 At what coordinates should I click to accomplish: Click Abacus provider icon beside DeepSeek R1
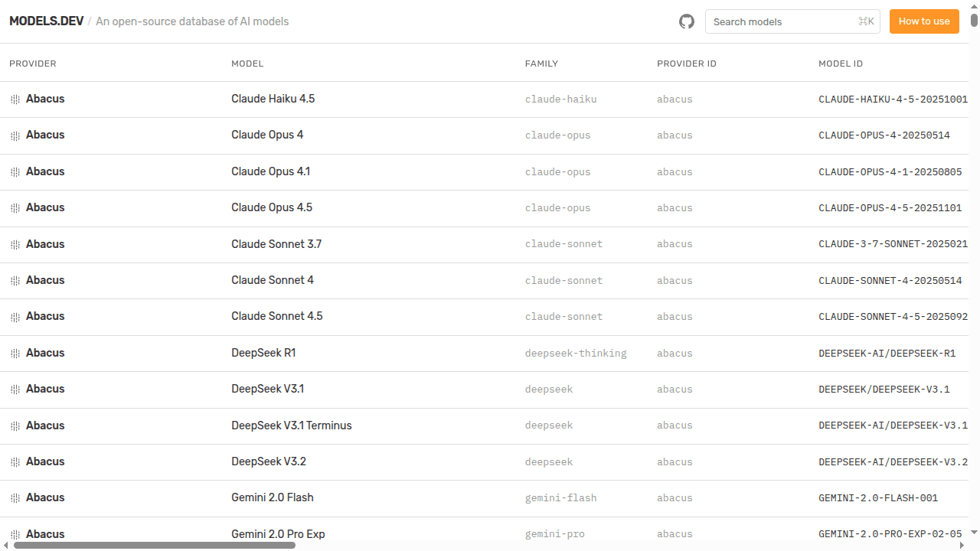15,354
